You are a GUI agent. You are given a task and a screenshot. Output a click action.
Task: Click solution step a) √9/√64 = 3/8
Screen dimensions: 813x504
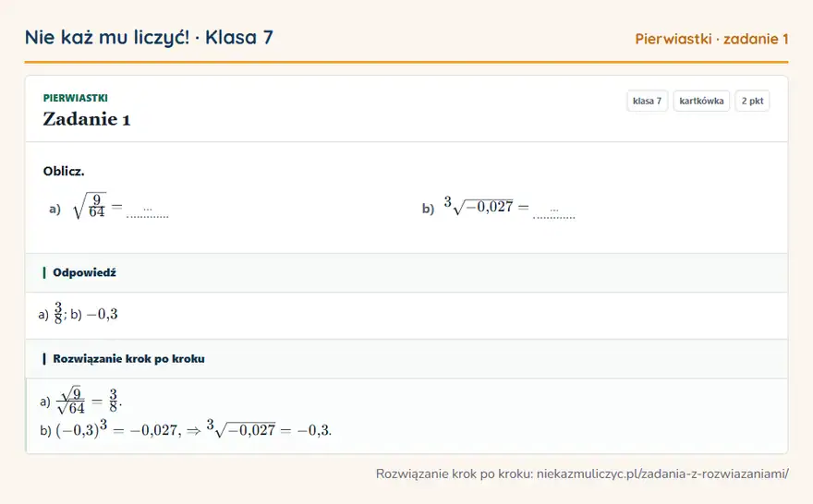tap(81, 401)
